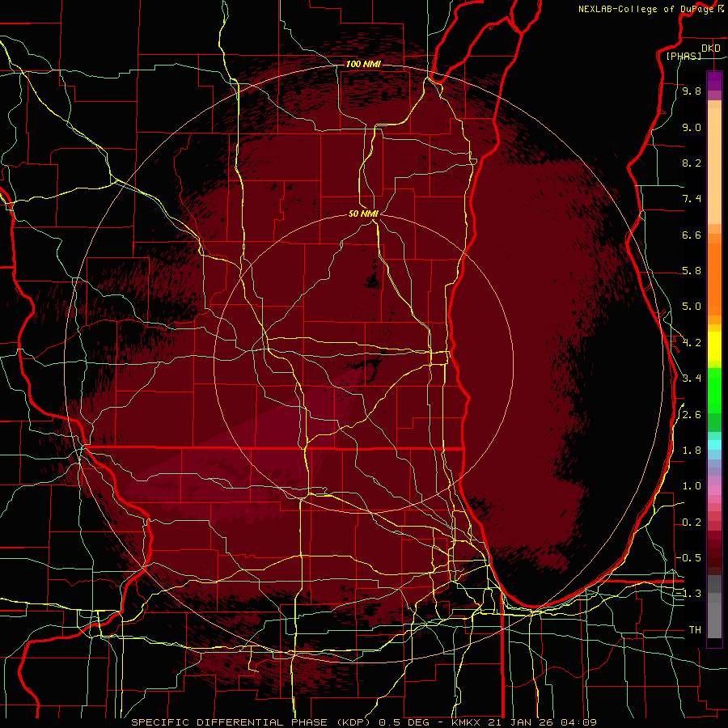Click the 1.8 scale value
This screenshot has height=728, width=728.
692,451
